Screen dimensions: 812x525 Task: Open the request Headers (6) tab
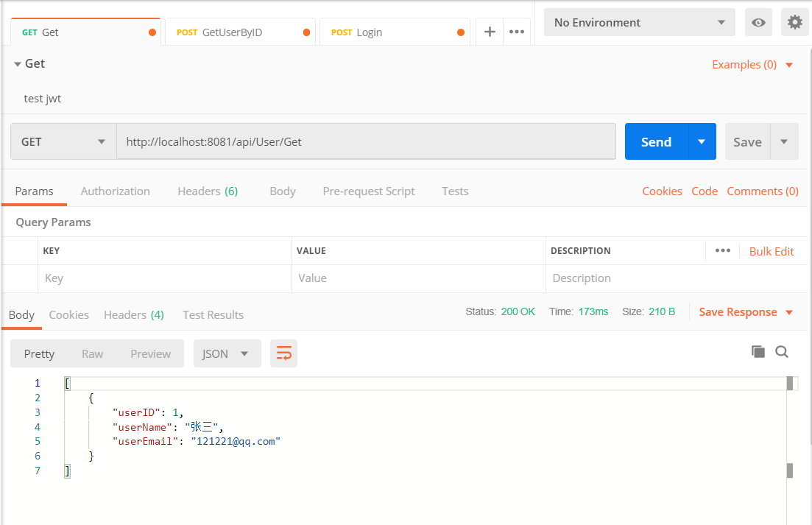(x=208, y=191)
